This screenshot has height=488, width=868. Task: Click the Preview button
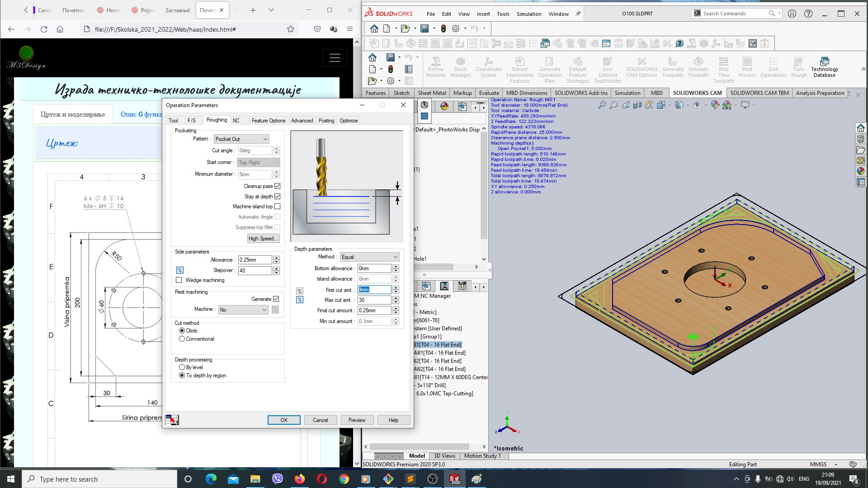(357, 419)
